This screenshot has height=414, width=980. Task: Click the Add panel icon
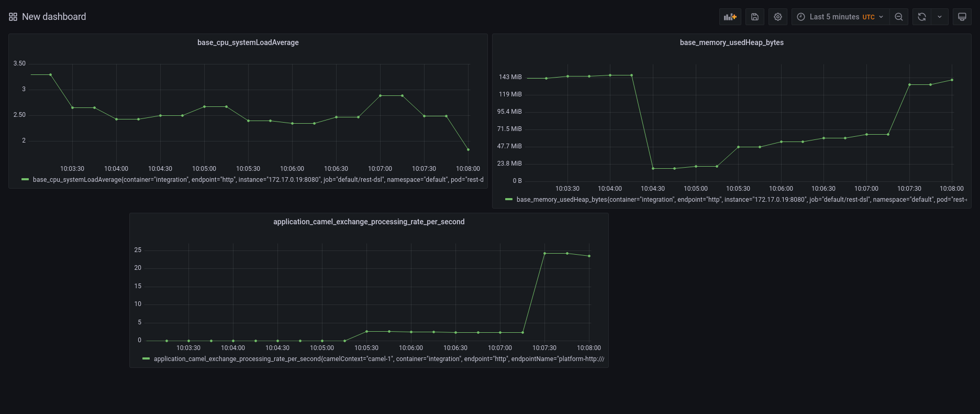730,17
